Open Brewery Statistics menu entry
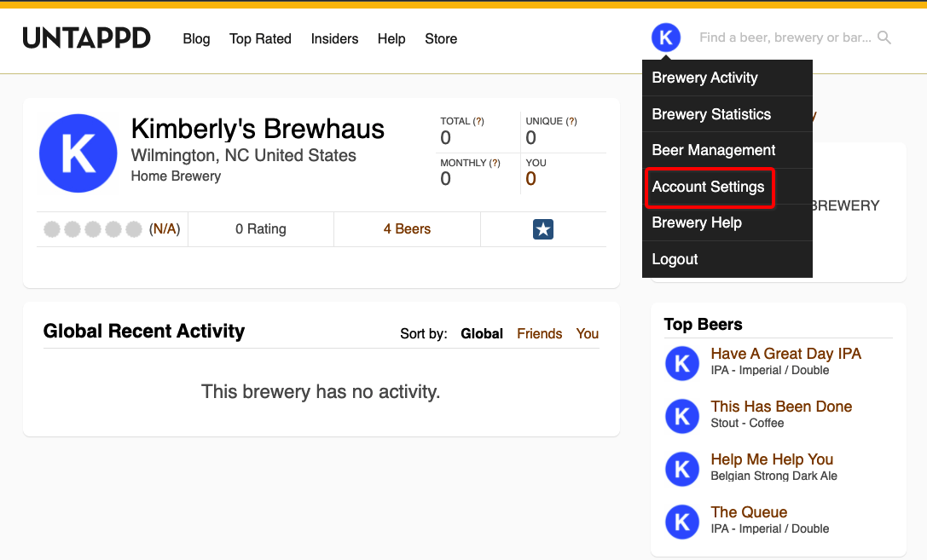The image size is (927, 560). pos(711,114)
